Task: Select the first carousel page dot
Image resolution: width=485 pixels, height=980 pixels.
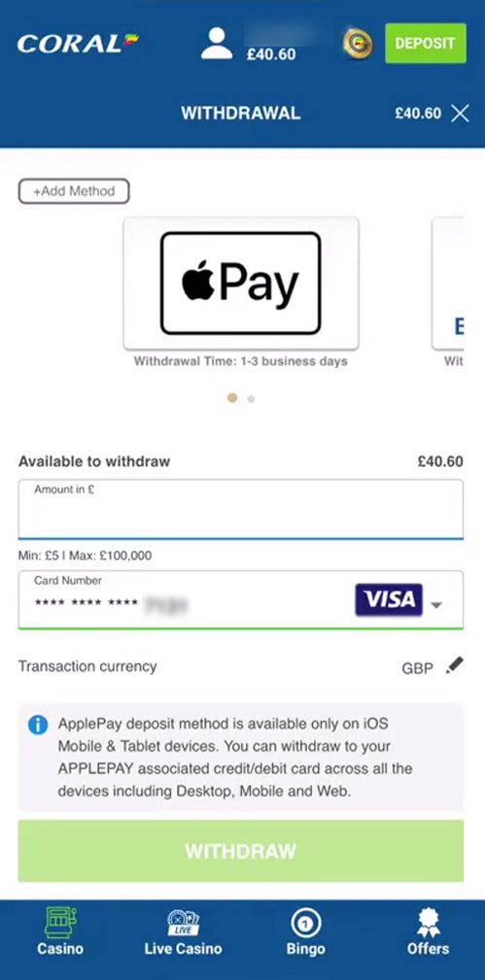Action: pos(232,398)
